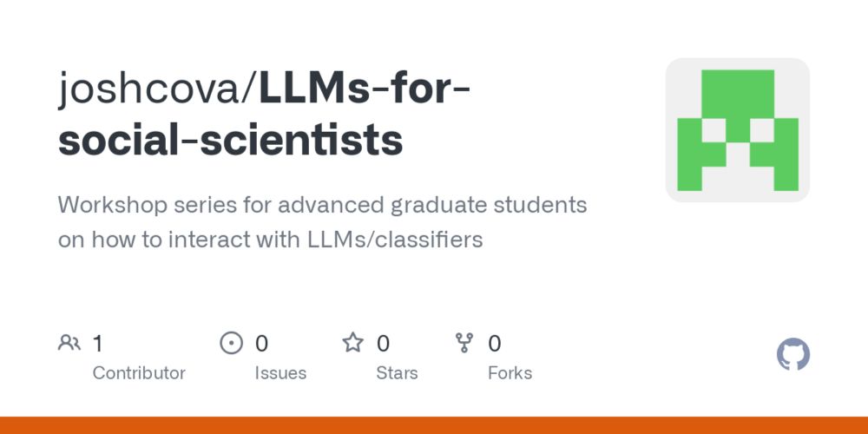Image resolution: width=868 pixels, height=434 pixels.
Task: Select the Stars label
Action: (x=397, y=373)
